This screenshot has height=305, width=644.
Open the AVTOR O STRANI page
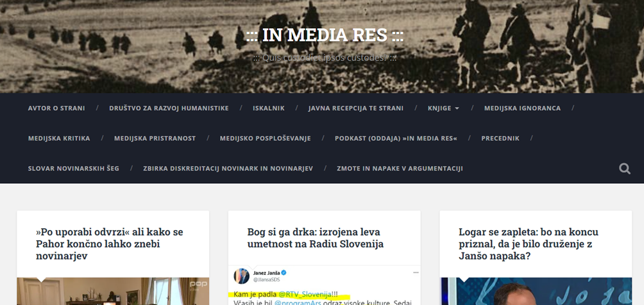pyautogui.click(x=56, y=108)
